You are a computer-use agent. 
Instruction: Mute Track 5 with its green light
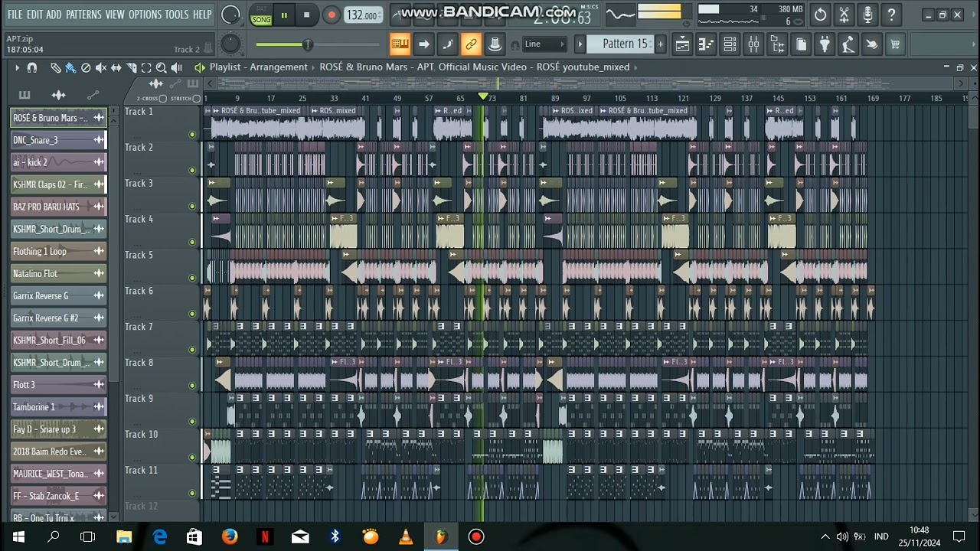(192, 278)
